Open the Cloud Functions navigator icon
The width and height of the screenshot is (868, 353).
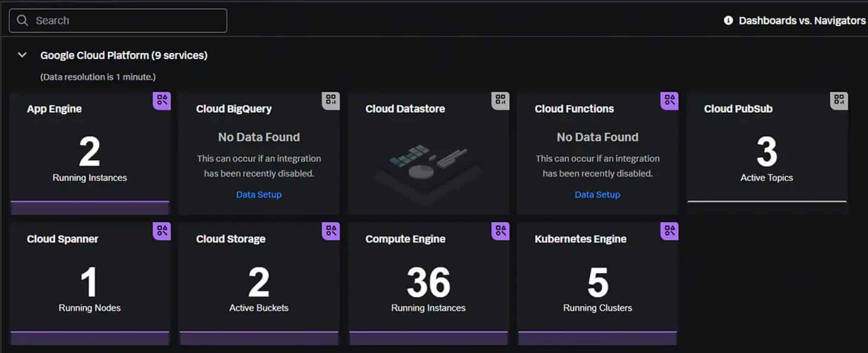670,101
